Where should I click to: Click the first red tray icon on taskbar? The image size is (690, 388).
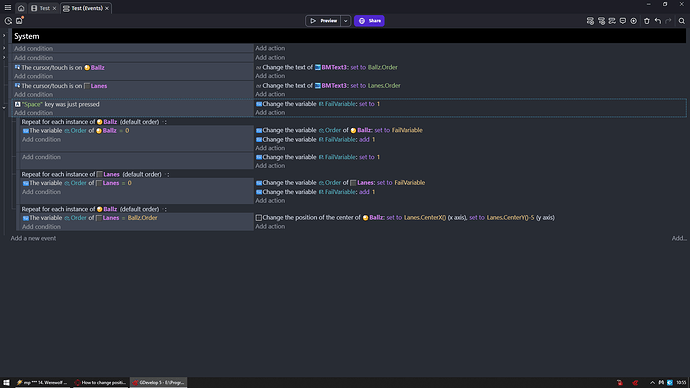(x=620, y=382)
